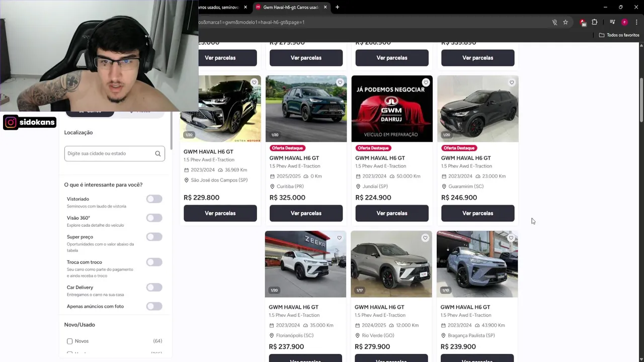Image resolution: width=644 pixels, height=362 pixels.
Task: Click the Localização heading
Action: point(78,133)
